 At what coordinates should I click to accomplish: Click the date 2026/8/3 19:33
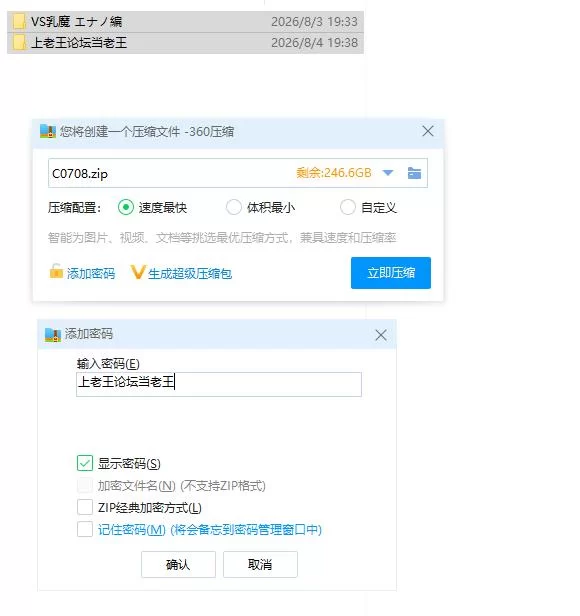click(314, 22)
